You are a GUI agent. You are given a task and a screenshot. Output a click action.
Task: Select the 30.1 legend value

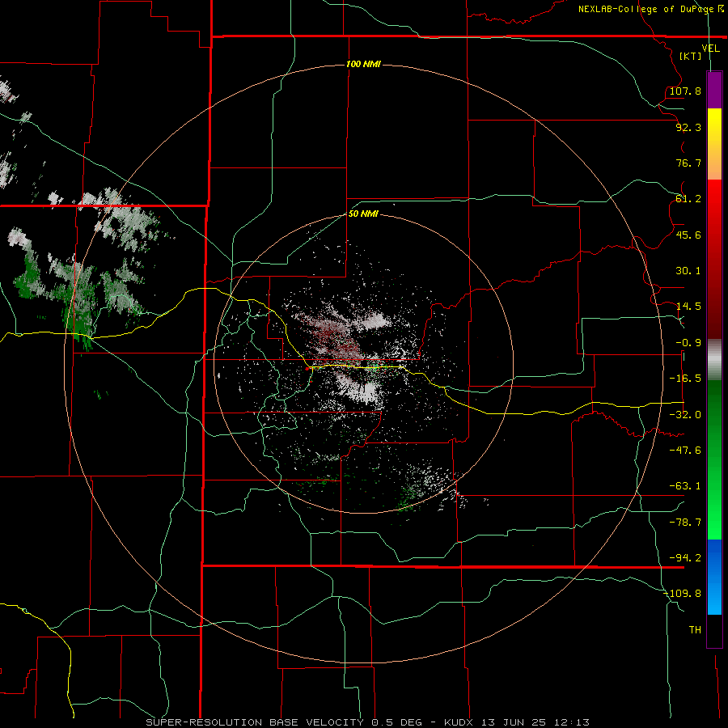click(x=688, y=271)
